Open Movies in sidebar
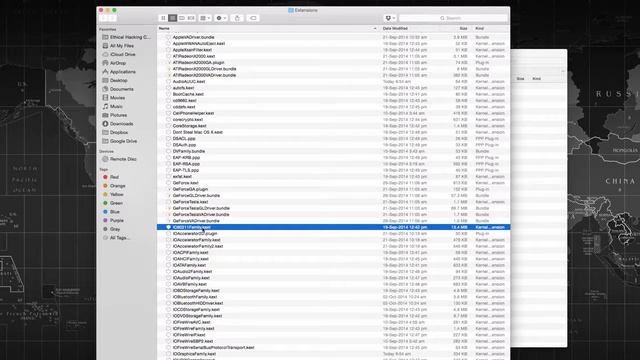This screenshot has width=640, height=360. [x=114, y=98]
